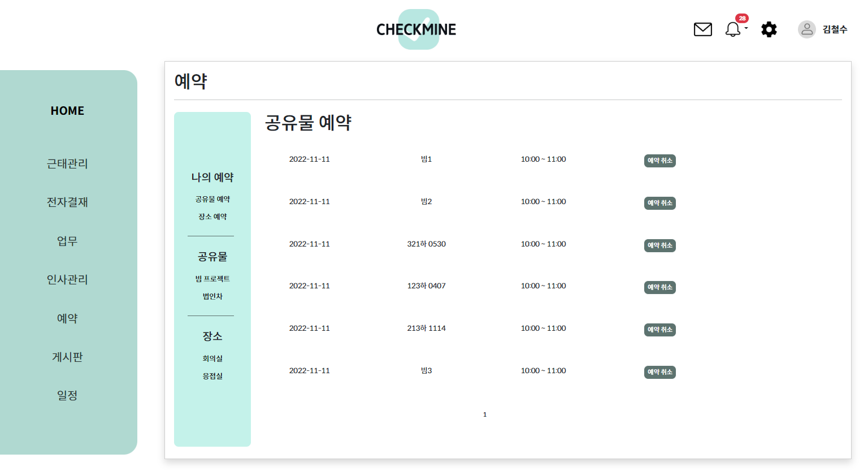Viewport: 868px width, 471px height.
Task: Click the notification bell showing 28 alerts
Action: click(x=733, y=31)
